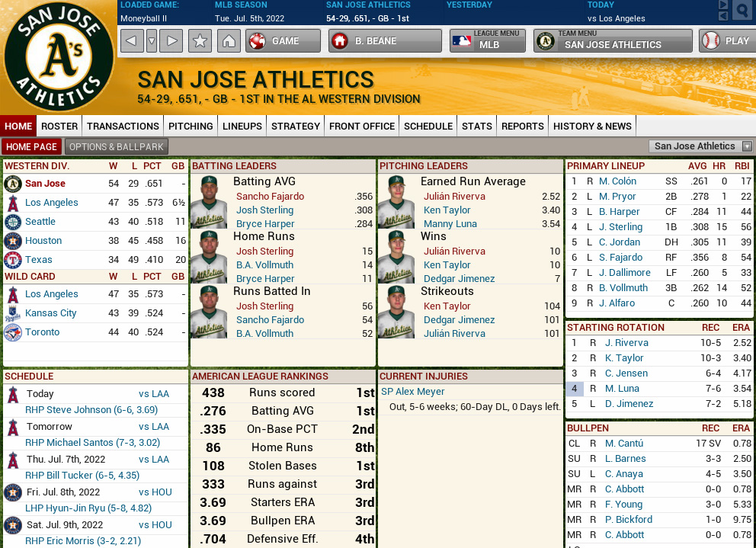Click Angels logo beside Today's game

point(13,395)
